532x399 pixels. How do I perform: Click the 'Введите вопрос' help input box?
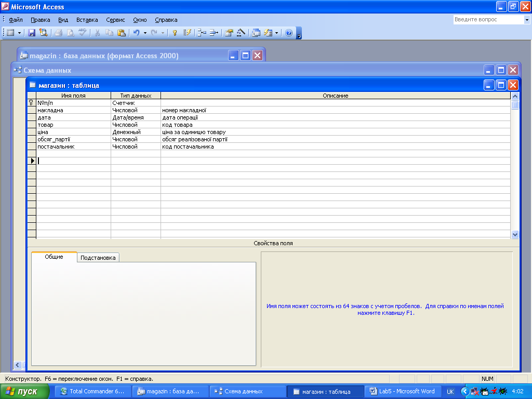pos(488,20)
